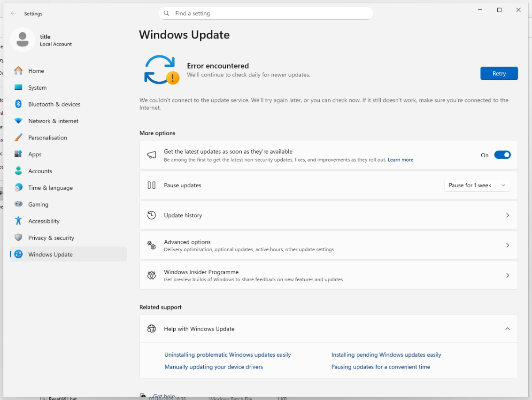Click the pause icon beside Pause updates

tap(152, 185)
